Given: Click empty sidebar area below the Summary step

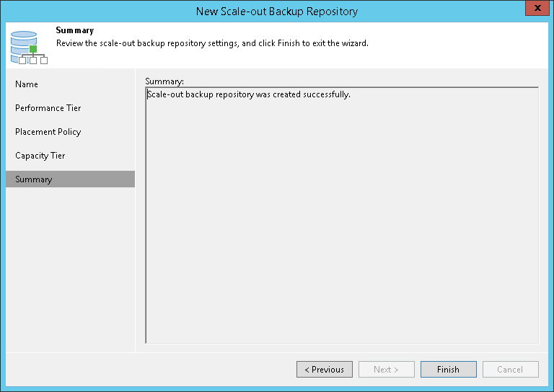Looking at the screenshot, I should pyautogui.click(x=70, y=267).
